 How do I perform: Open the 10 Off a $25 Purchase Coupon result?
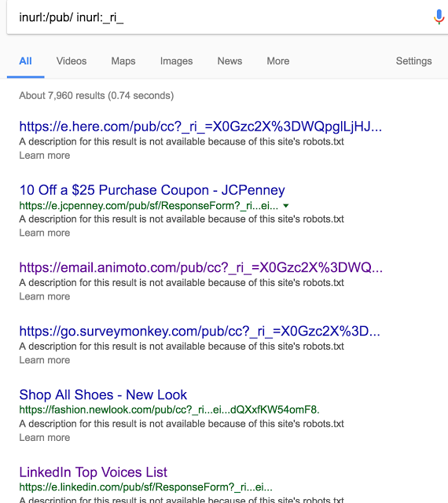click(152, 190)
